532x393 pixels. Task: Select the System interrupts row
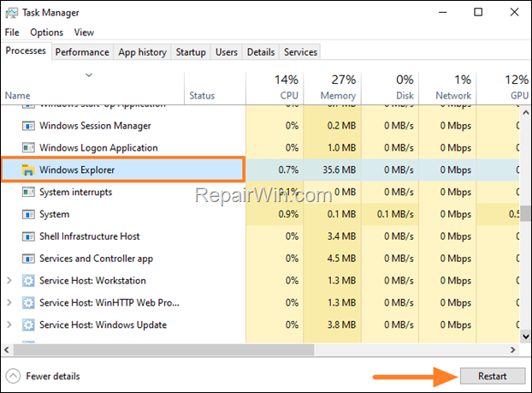click(x=260, y=192)
